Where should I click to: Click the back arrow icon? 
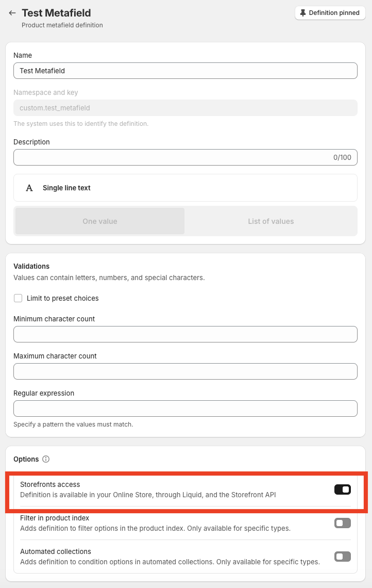tap(12, 13)
